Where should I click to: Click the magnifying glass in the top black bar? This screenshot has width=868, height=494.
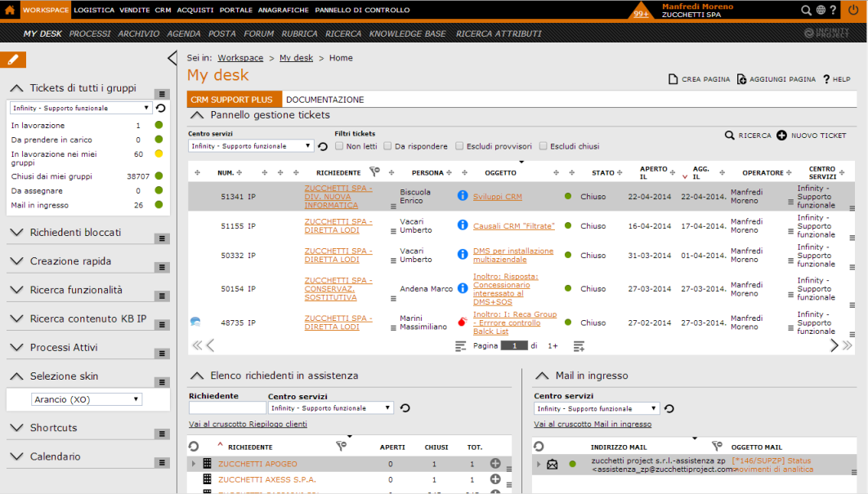(x=806, y=10)
